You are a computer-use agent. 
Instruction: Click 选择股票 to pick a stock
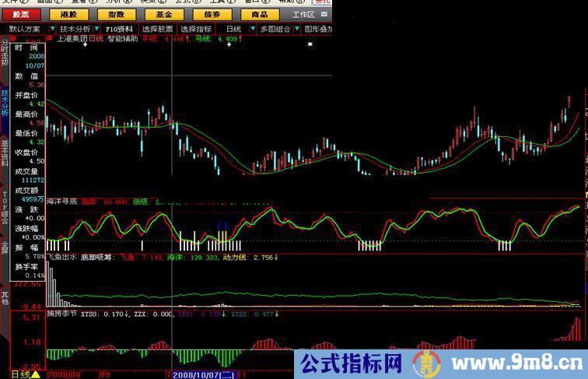click(x=157, y=29)
